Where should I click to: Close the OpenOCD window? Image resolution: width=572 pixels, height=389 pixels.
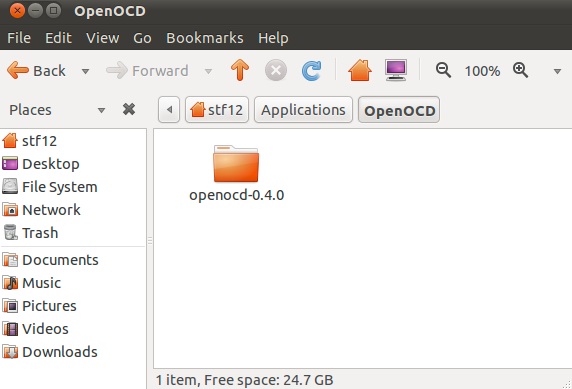(x=17, y=10)
